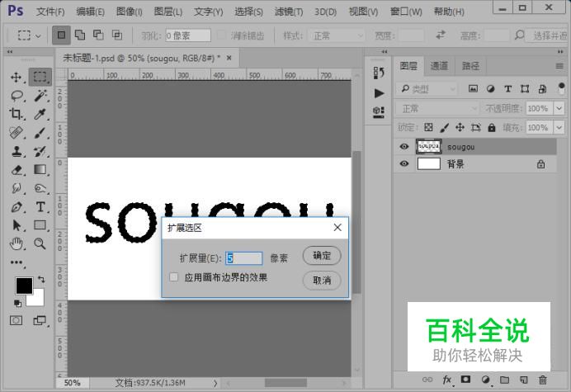Select the Magic Wand tool
Screen dimensions: 571x392
pos(40,96)
